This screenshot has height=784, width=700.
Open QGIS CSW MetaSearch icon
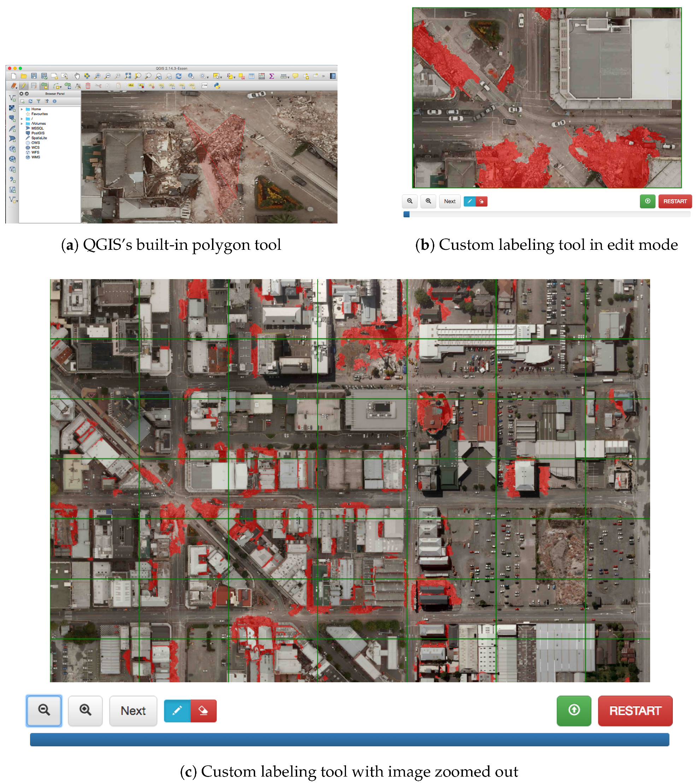(205, 86)
